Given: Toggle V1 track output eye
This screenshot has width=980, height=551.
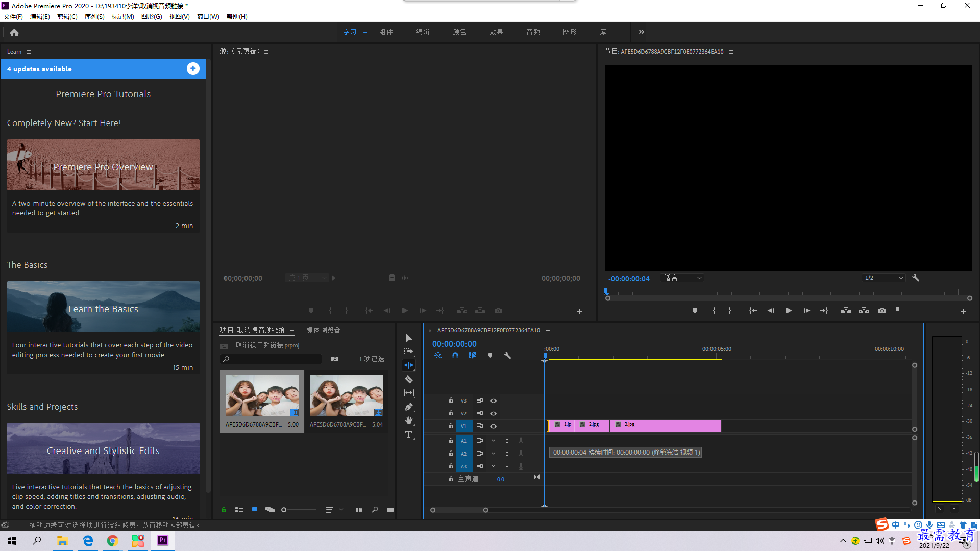Looking at the screenshot, I should click(493, 426).
